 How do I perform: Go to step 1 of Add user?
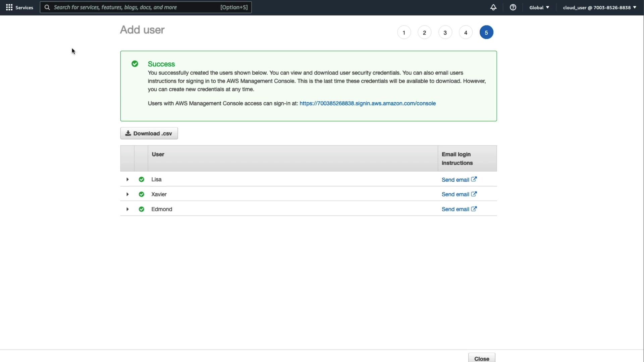click(404, 33)
